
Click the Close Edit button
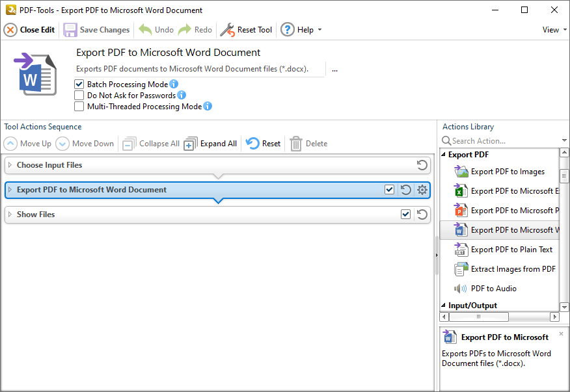click(x=29, y=30)
